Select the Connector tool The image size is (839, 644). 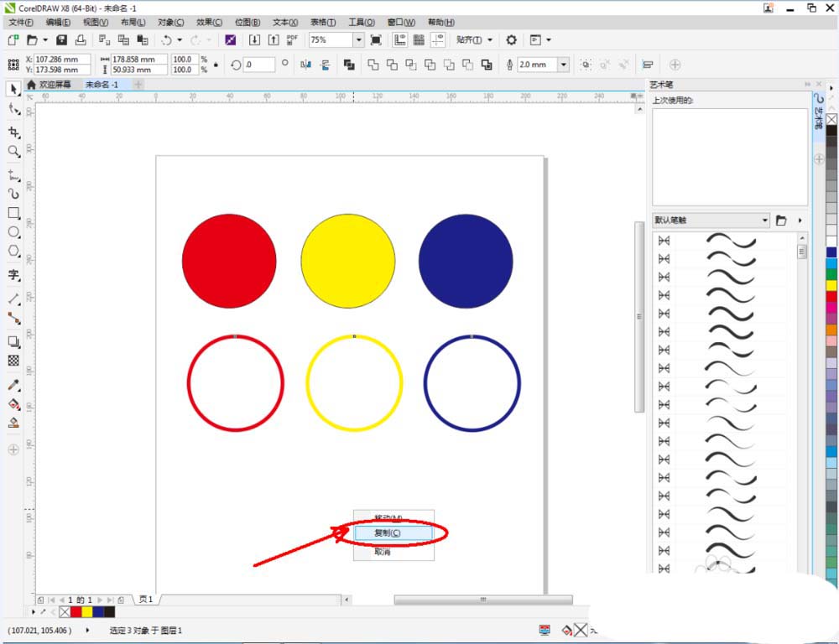tap(14, 319)
